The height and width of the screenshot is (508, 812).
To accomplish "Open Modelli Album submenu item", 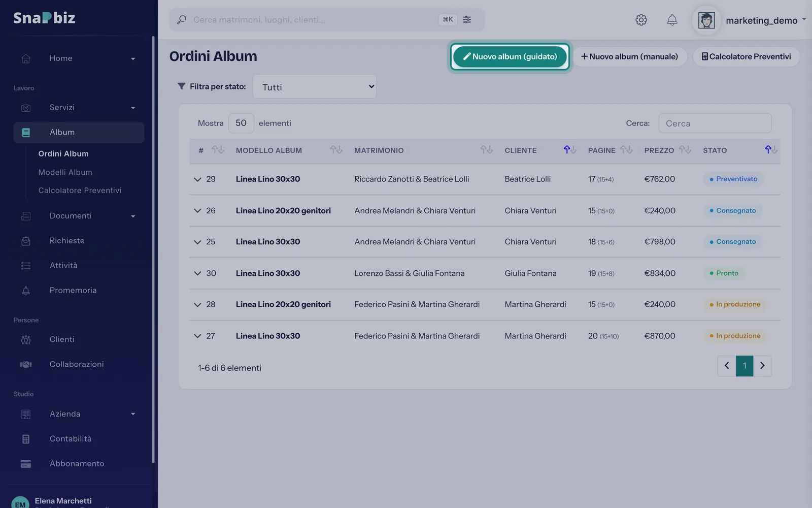I will [65, 172].
